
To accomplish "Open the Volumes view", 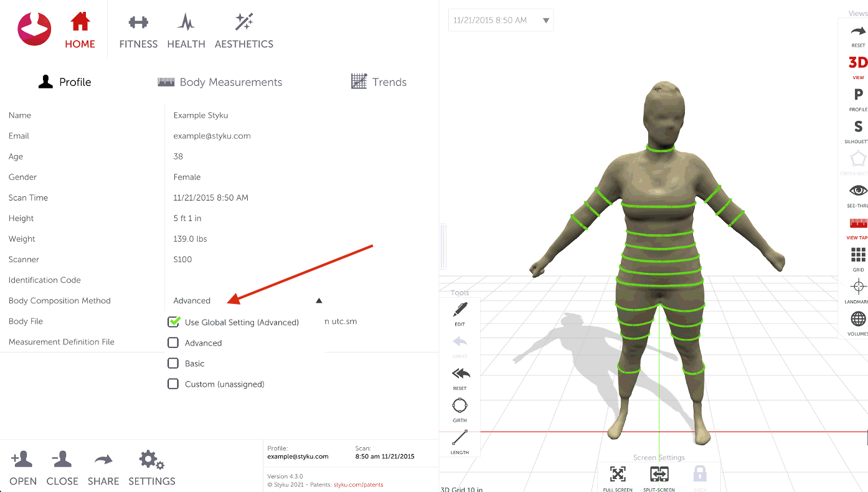I will point(858,319).
